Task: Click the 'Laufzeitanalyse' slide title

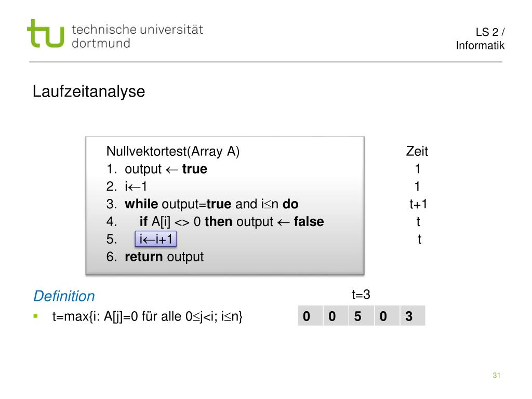Action: [x=89, y=91]
